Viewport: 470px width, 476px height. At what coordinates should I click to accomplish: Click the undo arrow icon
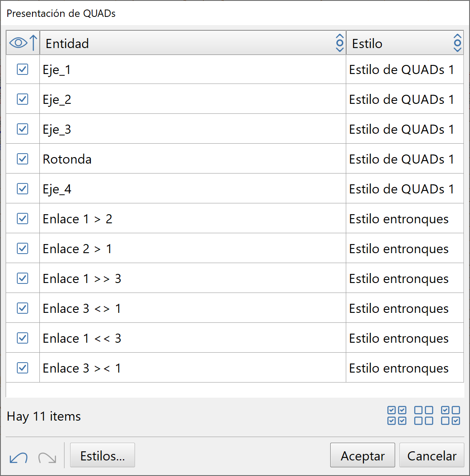click(x=18, y=457)
